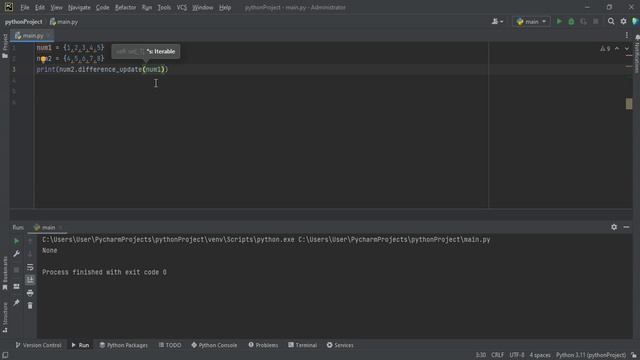Toggle soft-wrap in Run console

(x=30, y=267)
